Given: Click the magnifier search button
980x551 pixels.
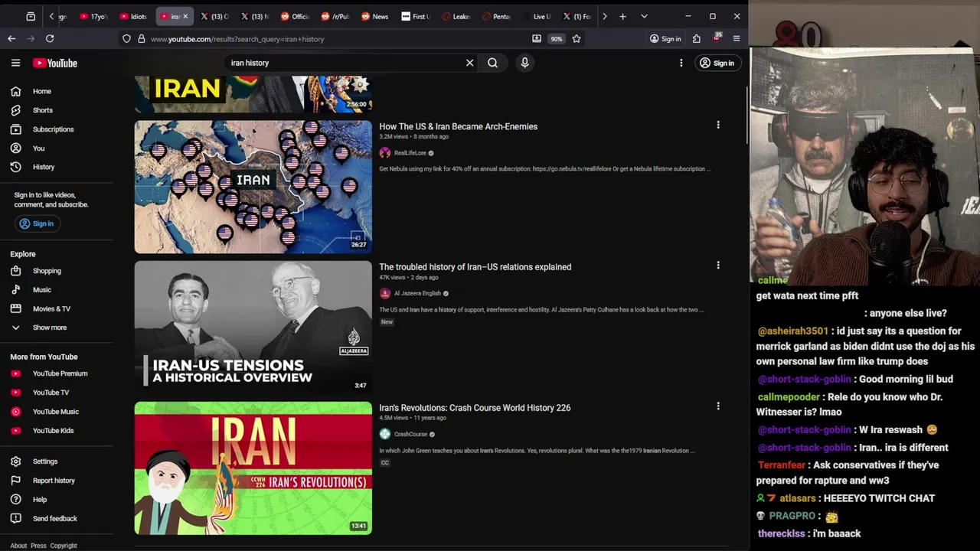Looking at the screenshot, I should (x=492, y=63).
